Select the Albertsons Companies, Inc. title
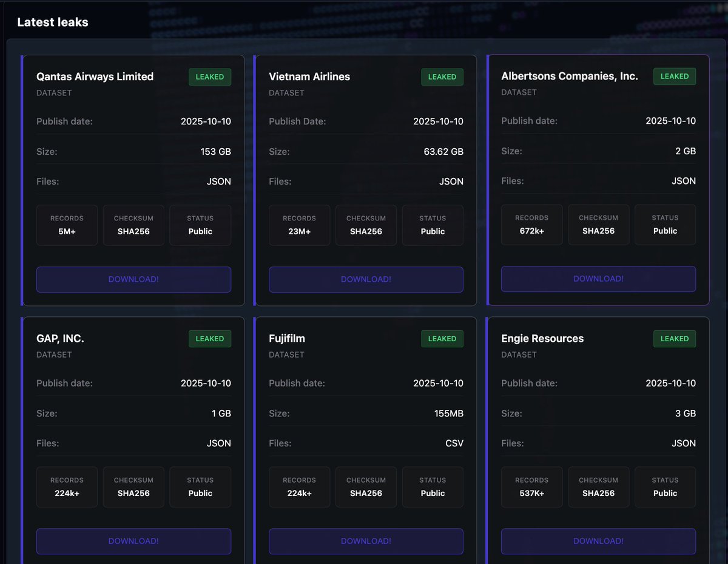This screenshot has width=728, height=564. point(570,76)
